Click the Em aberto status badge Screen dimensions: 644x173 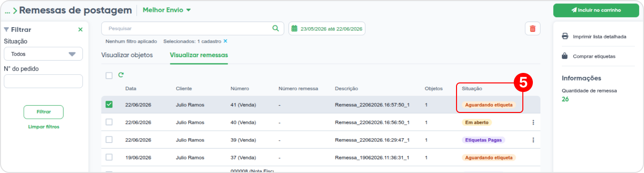[x=477, y=122]
